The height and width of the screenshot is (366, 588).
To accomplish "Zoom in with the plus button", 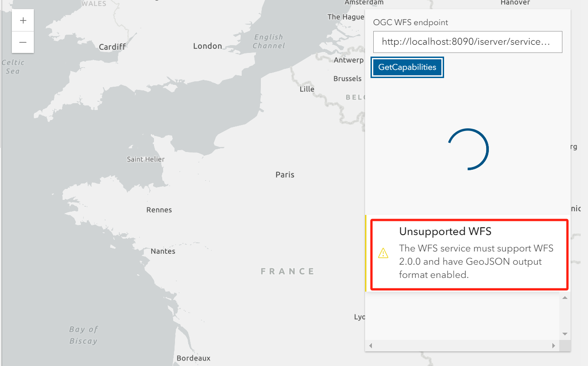I will tap(23, 21).
